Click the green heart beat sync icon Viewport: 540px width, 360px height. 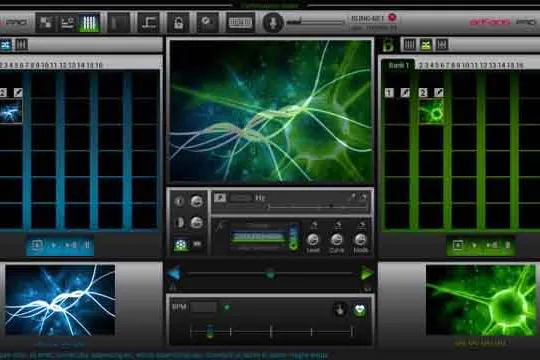[360, 310]
